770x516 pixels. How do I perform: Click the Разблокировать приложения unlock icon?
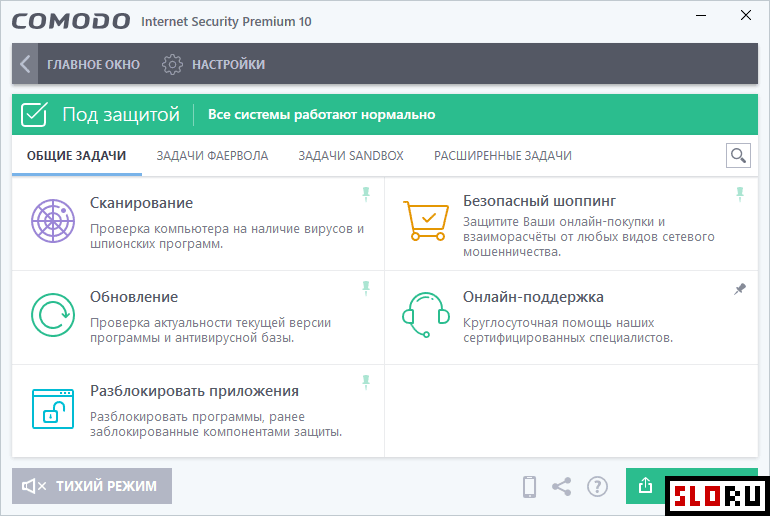coord(53,409)
